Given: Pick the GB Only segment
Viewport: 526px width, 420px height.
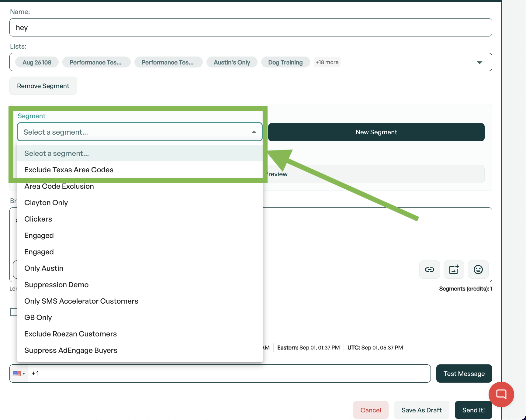Looking at the screenshot, I should coord(140,317).
